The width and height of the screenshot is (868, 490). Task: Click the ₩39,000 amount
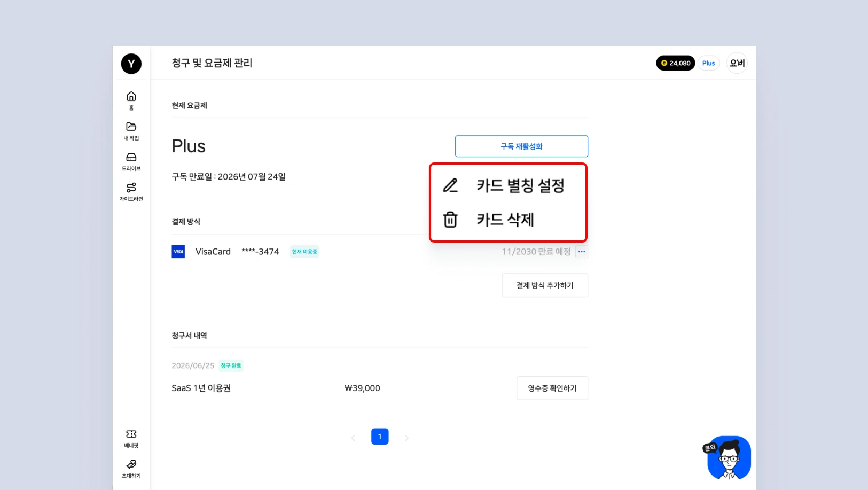click(362, 388)
